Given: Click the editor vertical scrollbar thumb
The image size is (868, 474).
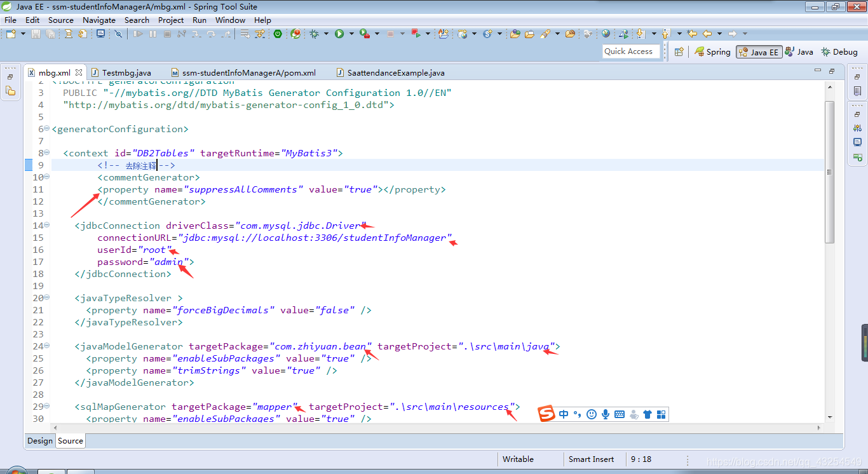Looking at the screenshot, I should [x=829, y=172].
